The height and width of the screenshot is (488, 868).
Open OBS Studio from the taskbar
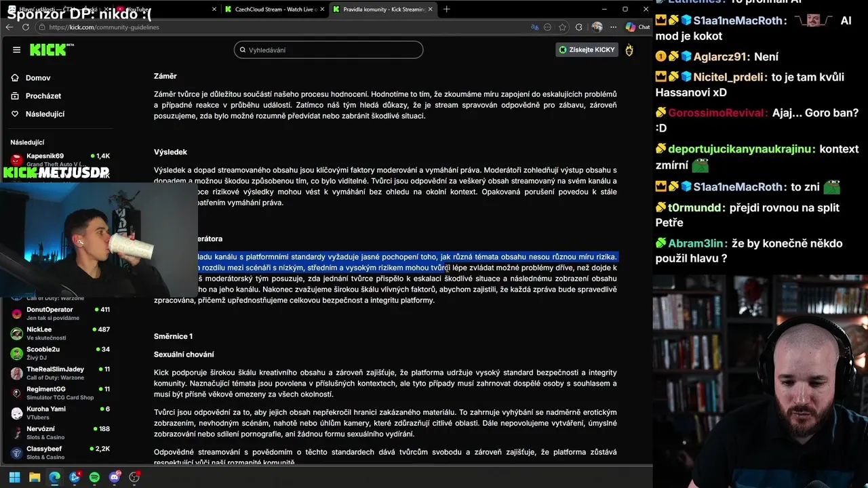(134, 477)
